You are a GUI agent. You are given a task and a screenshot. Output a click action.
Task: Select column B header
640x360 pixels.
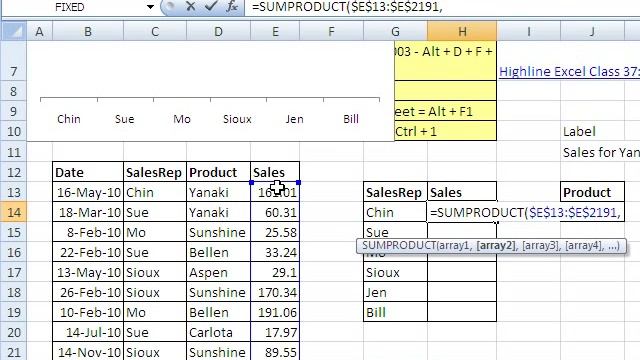(x=88, y=31)
